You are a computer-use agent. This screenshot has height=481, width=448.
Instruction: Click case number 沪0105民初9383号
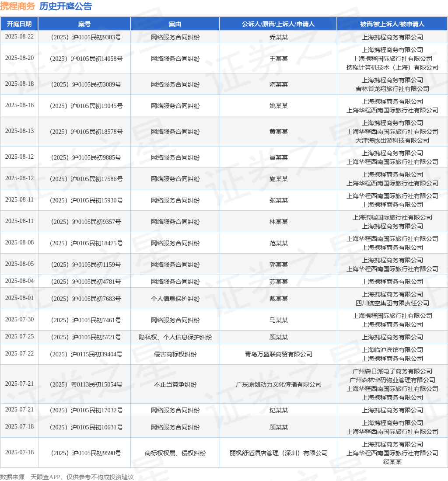pyautogui.click(x=86, y=37)
